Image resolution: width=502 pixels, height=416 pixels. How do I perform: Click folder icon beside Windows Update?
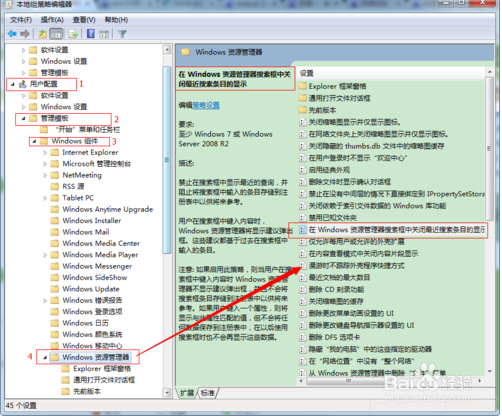click(55, 289)
